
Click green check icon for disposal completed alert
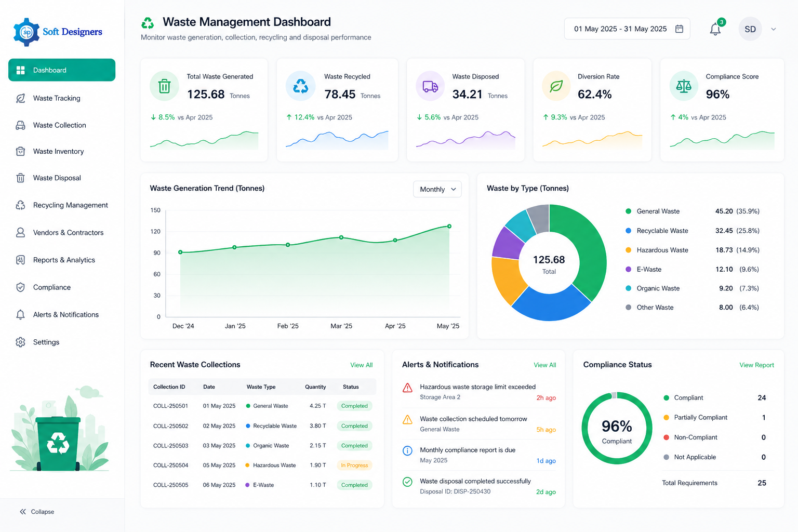coord(408,482)
